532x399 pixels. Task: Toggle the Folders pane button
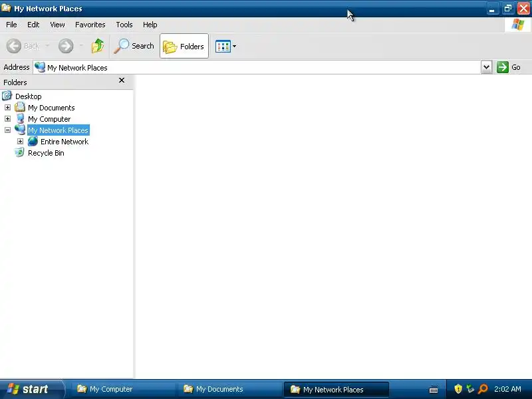pyautogui.click(x=184, y=46)
